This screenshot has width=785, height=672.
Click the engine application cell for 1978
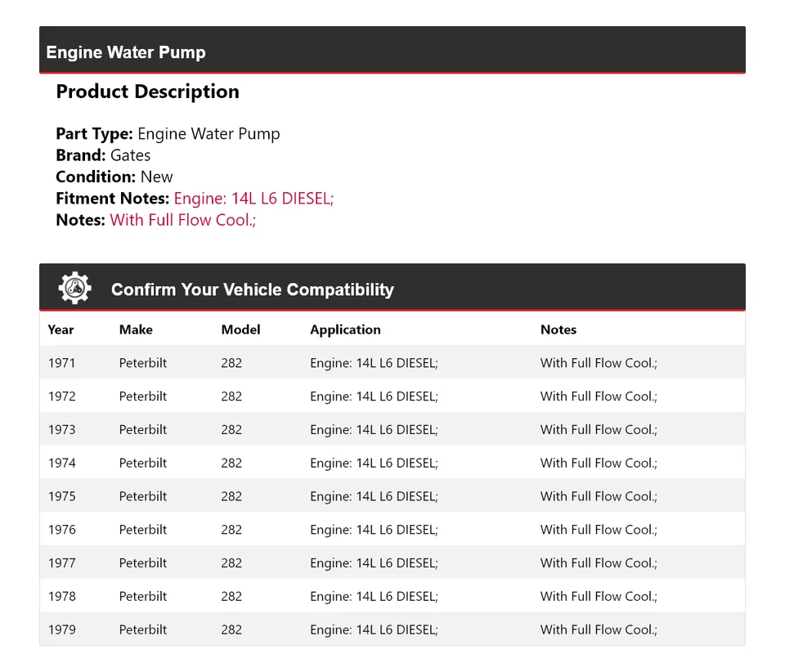click(x=374, y=596)
